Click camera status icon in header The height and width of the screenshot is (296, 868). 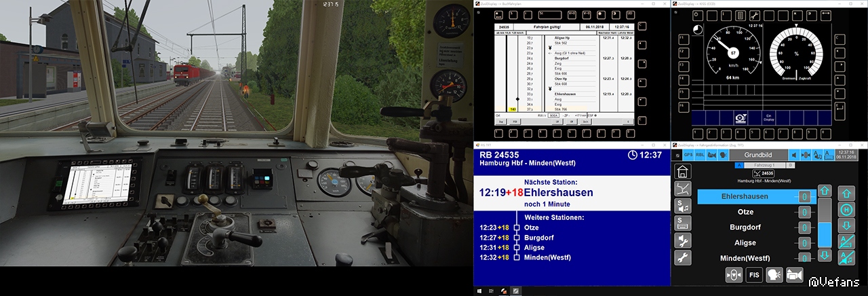tap(712, 155)
